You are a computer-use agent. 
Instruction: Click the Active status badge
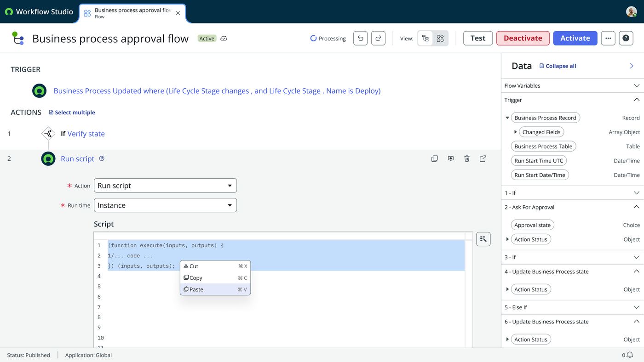pyautogui.click(x=207, y=39)
